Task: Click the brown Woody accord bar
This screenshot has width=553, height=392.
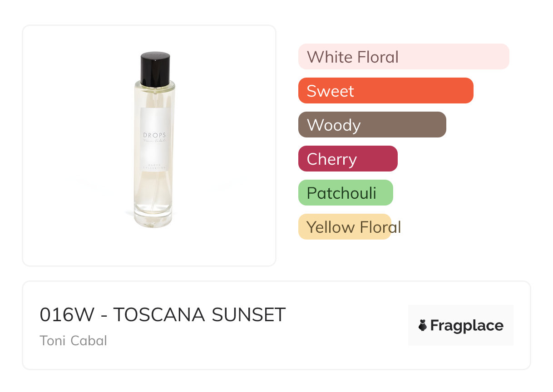Action: coord(372,125)
